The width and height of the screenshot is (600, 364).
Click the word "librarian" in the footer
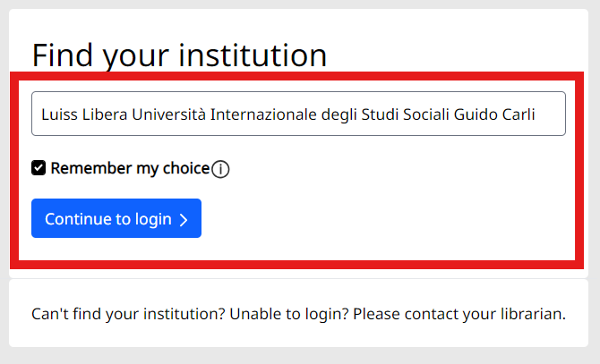[x=533, y=315]
